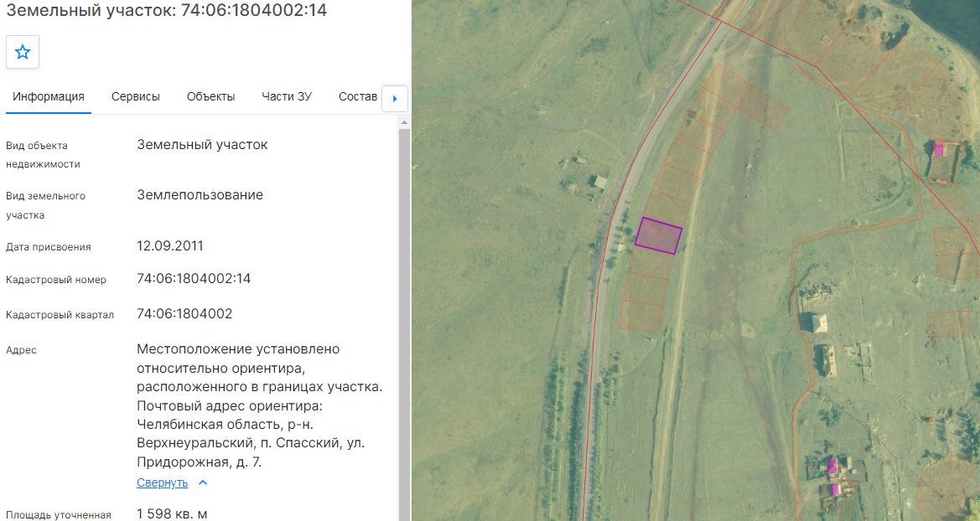Click the 'Адрес' label
This screenshot has height=521, width=980.
tap(21, 350)
